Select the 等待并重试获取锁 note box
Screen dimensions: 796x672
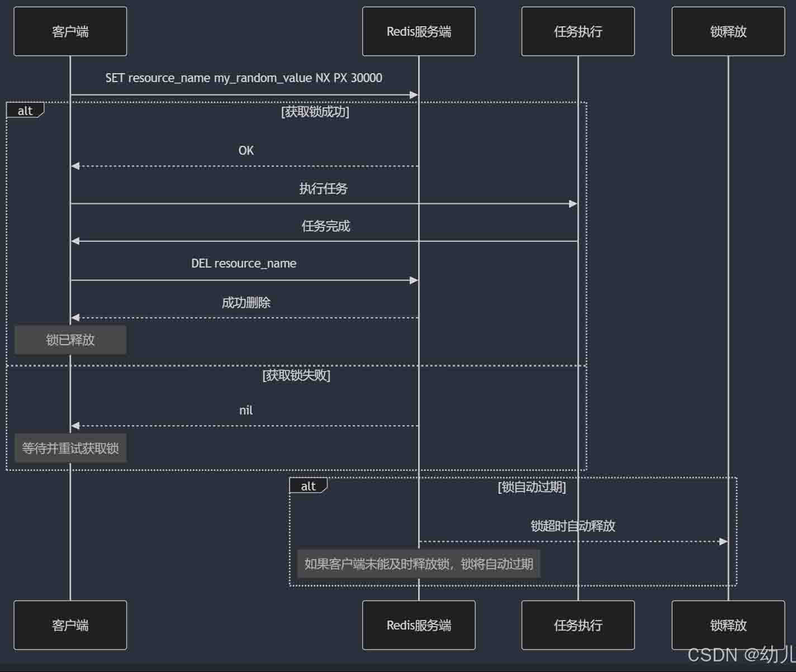point(70,448)
